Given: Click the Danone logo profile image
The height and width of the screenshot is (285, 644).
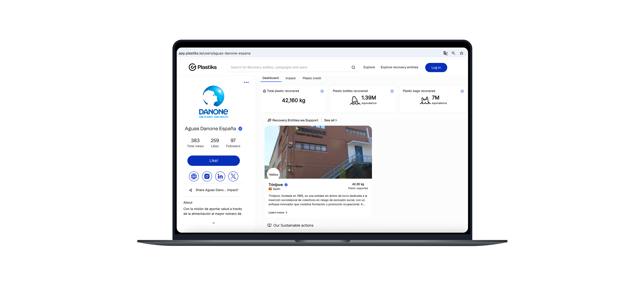Looking at the screenshot, I should 214,102.
